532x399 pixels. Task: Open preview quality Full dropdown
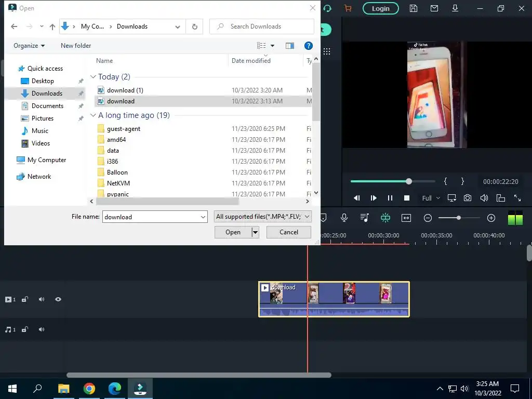pyautogui.click(x=431, y=198)
